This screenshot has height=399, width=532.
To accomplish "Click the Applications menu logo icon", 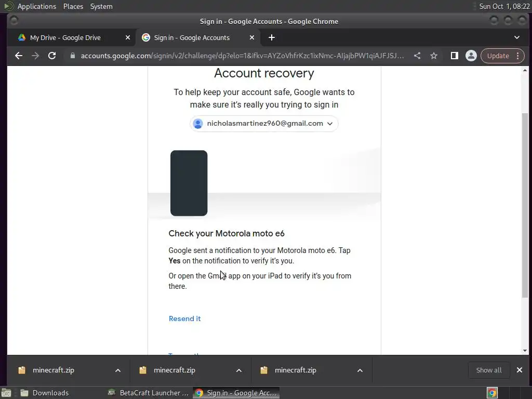I will [x=8, y=6].
